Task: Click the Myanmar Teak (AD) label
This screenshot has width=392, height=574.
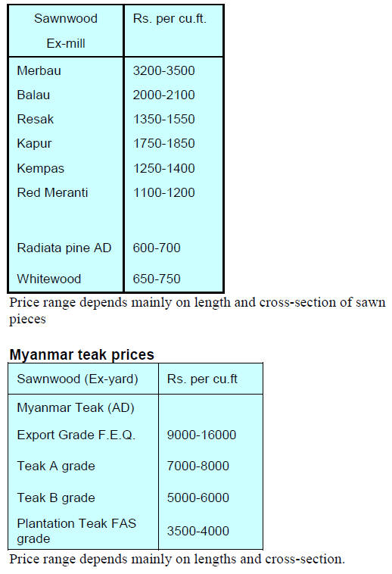Action: [x=76, y=407]
